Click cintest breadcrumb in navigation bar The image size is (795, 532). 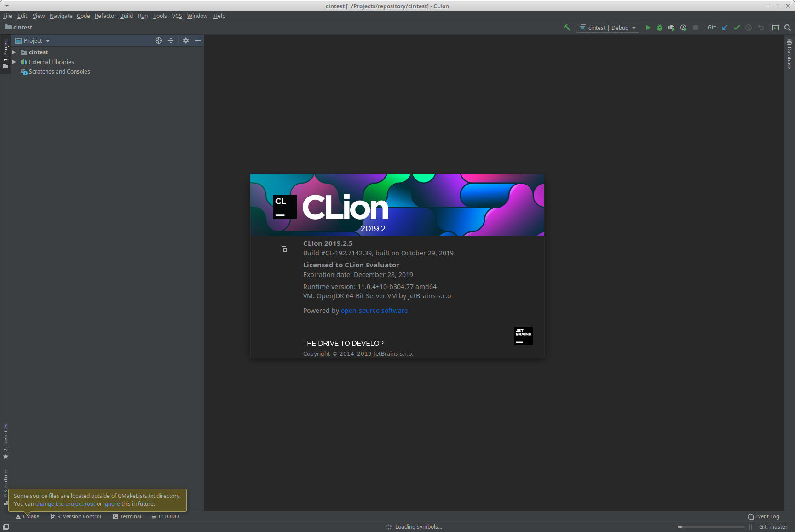tap(18, 28)
